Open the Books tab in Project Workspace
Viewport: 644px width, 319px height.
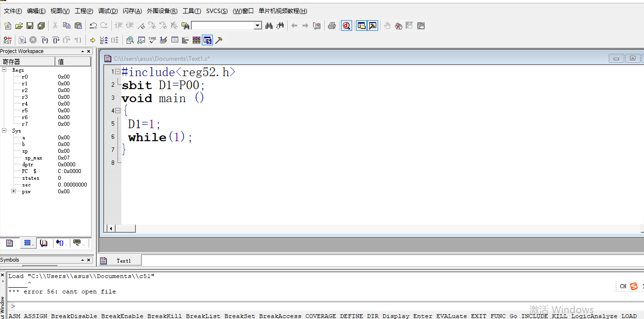point(44,243)
